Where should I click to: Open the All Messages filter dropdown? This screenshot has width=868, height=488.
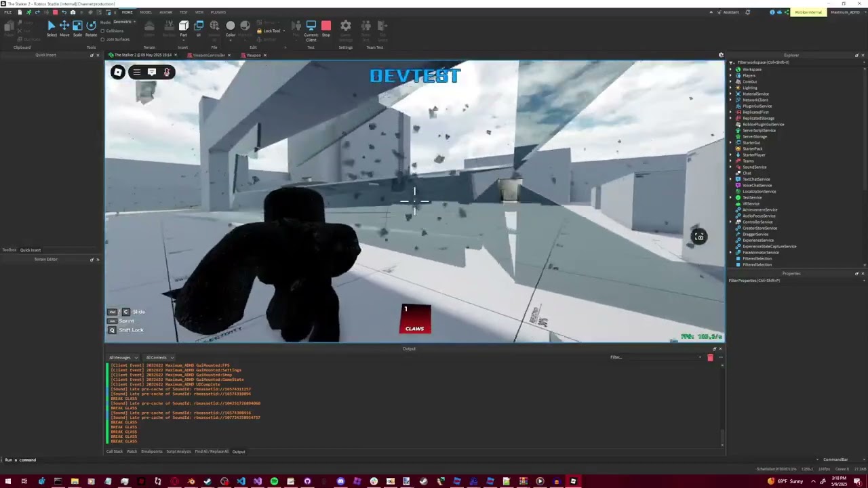pos(123,358)
